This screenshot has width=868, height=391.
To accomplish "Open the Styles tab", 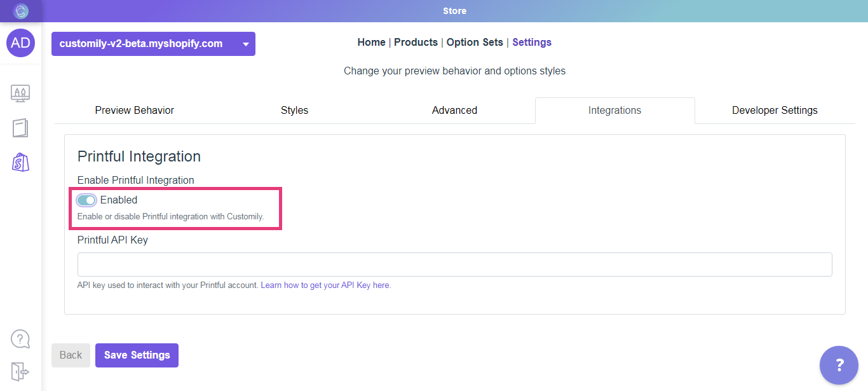I will (x=294, y=111).
